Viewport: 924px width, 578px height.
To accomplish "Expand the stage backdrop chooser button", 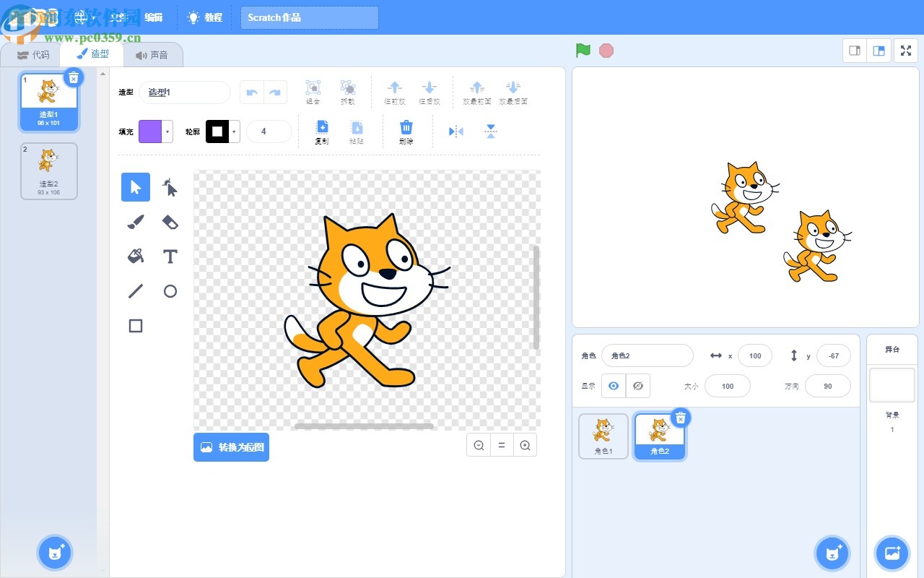I will [892, 553].
